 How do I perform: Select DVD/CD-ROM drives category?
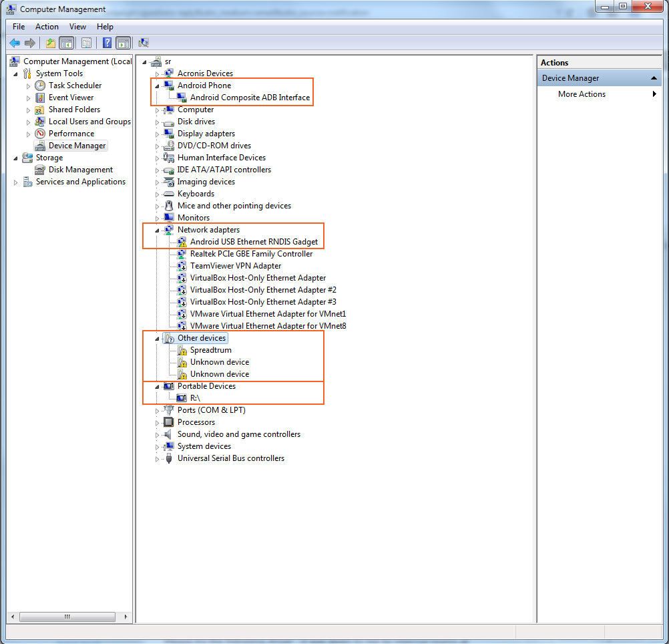tap(214, 146)
